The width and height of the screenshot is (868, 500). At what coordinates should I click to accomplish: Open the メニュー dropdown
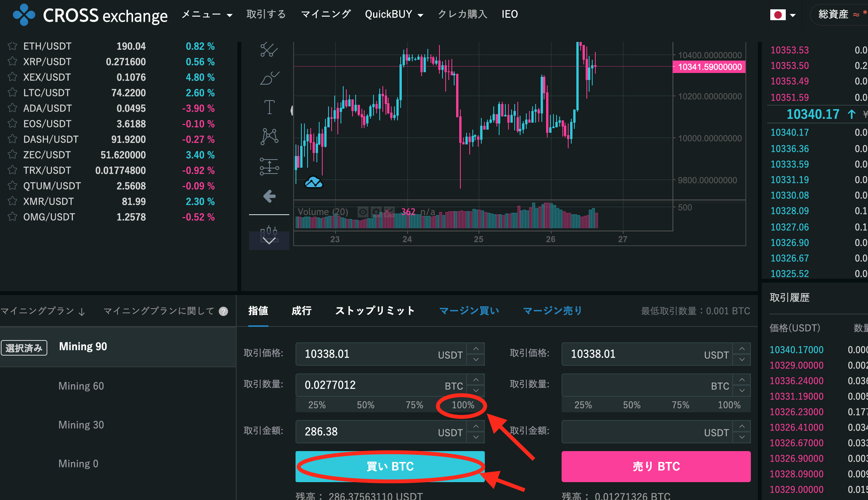(207, 15)
